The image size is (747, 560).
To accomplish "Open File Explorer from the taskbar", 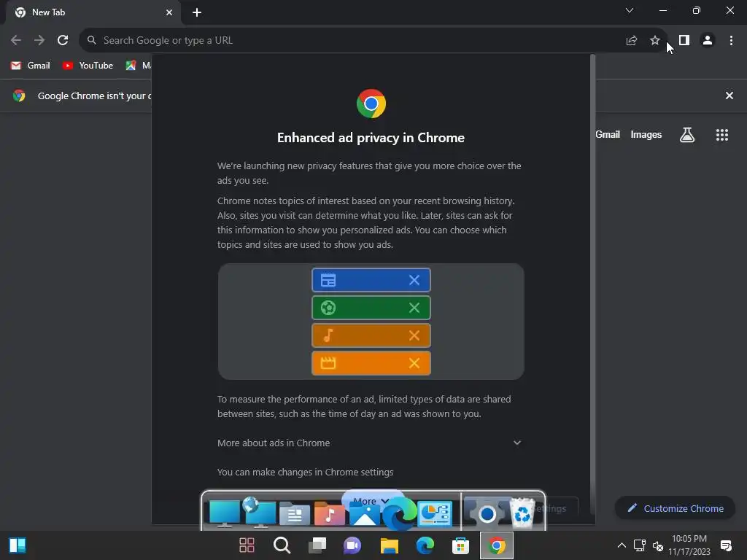I will (389, 545).
